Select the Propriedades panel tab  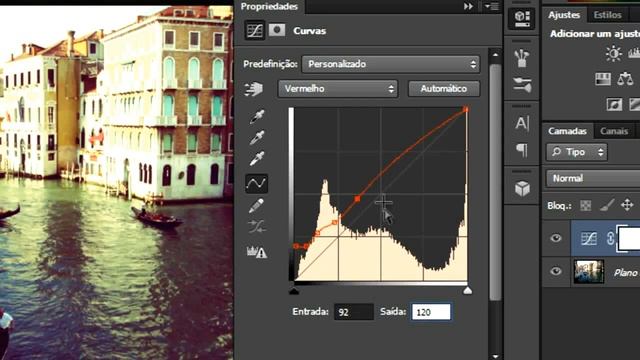point(269,7)
